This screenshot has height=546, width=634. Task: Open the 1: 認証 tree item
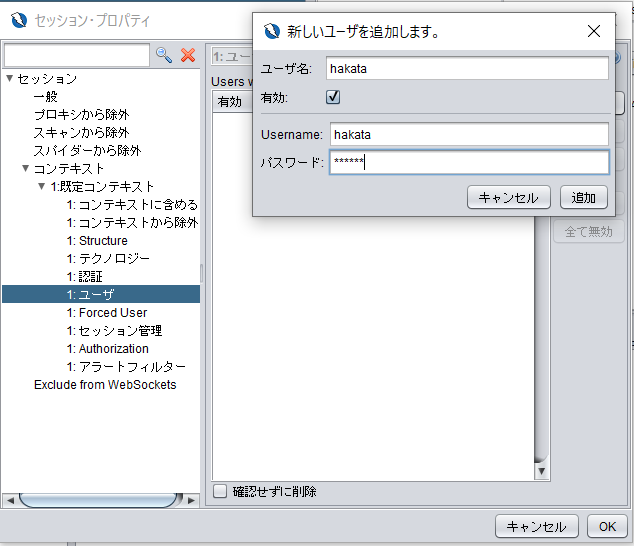coord(85,276)
